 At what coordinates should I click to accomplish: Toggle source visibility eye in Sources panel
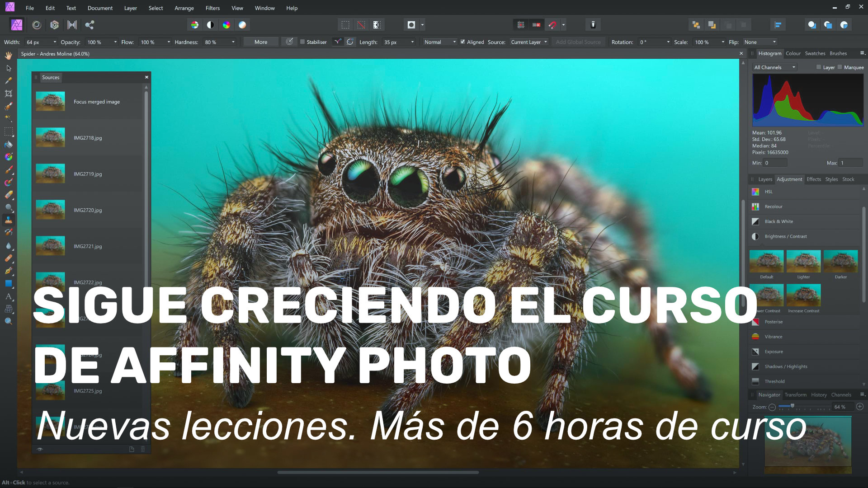(x=40, y=449)
